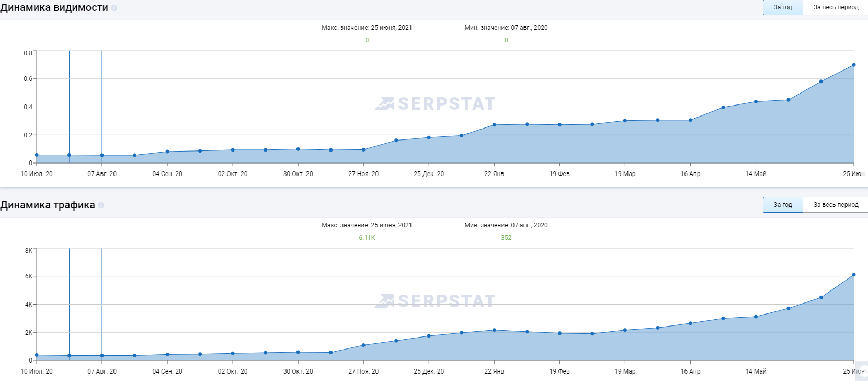Select the 14 Май data point on visibility chart
Viewport: 868px width, 384px height.
756,102
